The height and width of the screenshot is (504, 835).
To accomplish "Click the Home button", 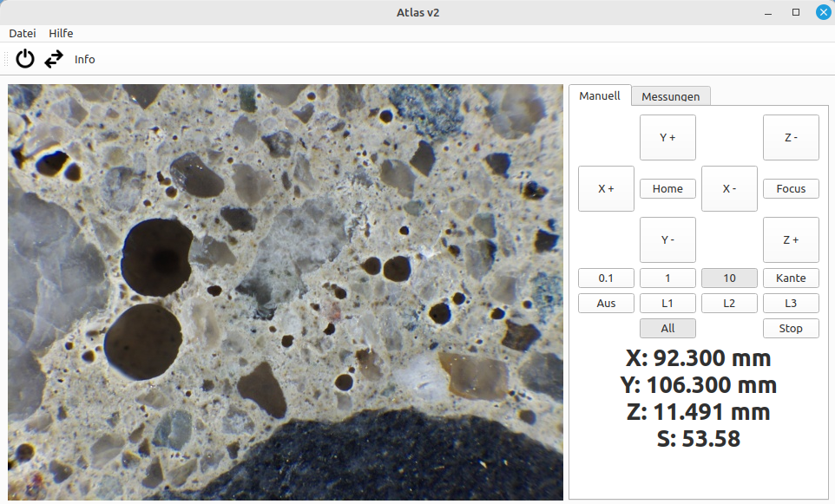I will click(667, 188).
